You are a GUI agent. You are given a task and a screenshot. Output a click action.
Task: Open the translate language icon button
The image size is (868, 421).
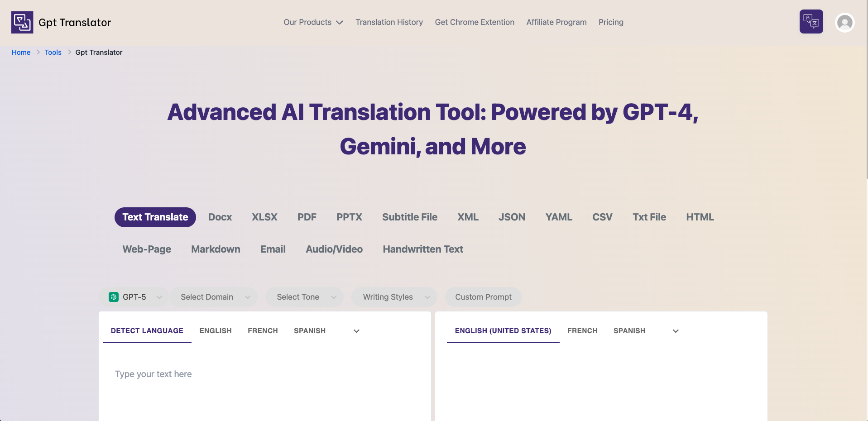(x=811, y=22)
